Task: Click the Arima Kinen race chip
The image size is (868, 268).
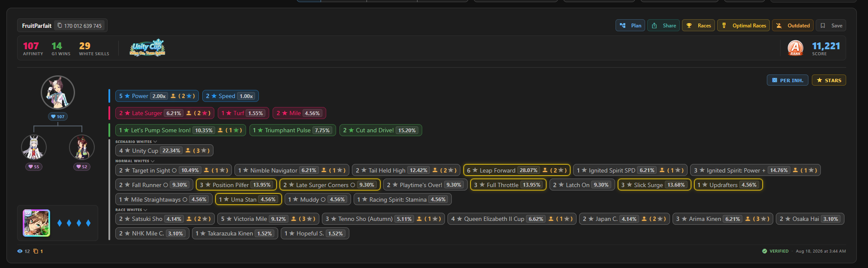Action: click(723, 219)
